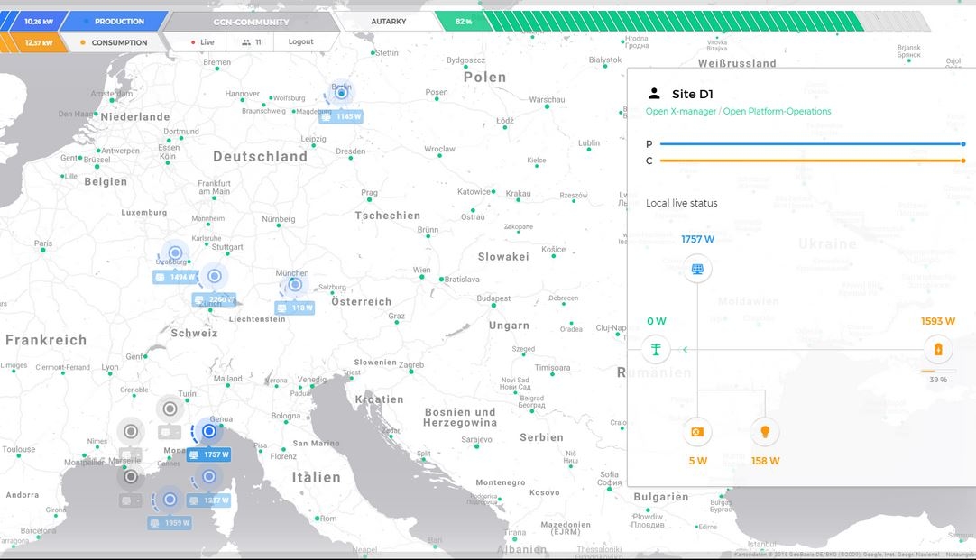
Task: Select the active Genua site marker
Action: coord(209,430)
